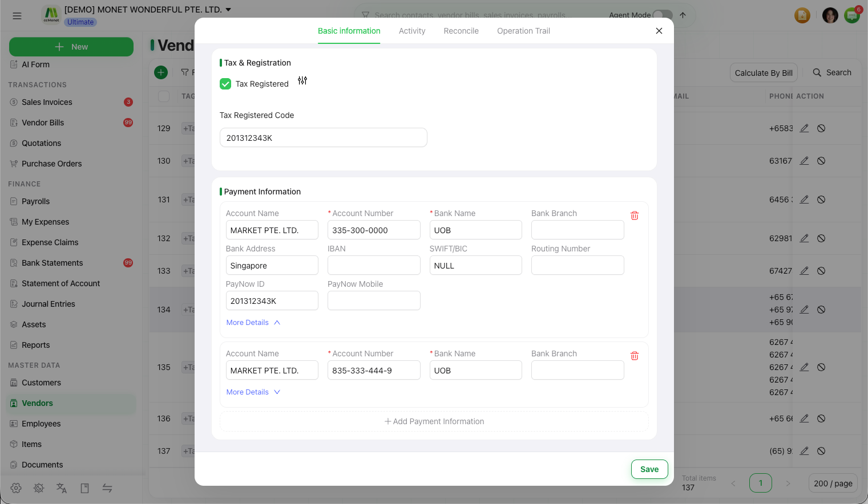868x504 pixels.
Task: Toggle the Agent Mode switch
Action: (662, 15)
